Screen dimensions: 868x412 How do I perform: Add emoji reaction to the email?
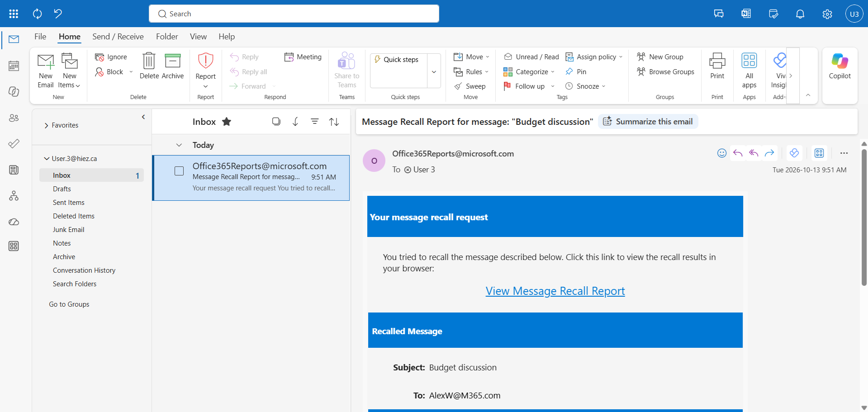pos(722,153)
